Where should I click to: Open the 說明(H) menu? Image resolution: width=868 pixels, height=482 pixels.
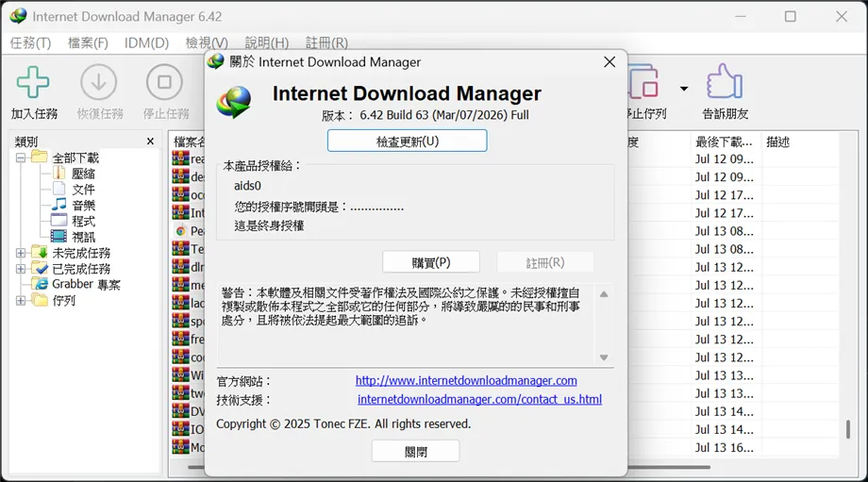[267, 42]
